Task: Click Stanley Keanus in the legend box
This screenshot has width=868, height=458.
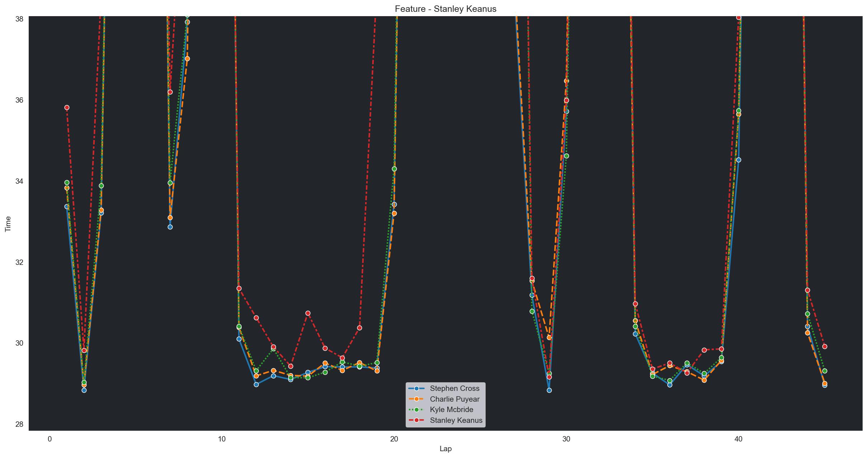Action: coord(456,420)
